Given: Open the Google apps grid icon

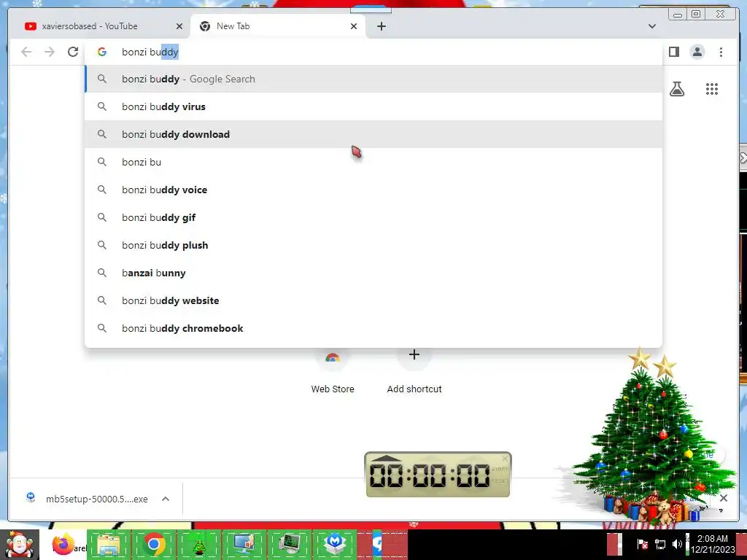Looking at the screenshot, I should pyautogui.click(x=712, y=89).
